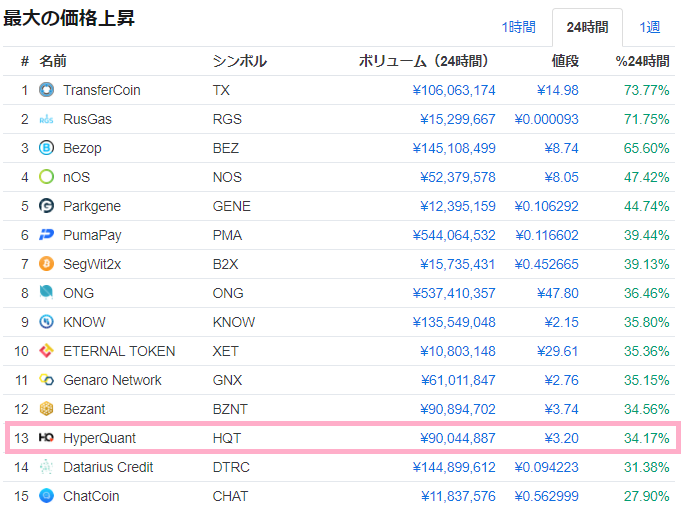Open the HyperQuant coin link
This screenshot has width=682, height=510.
pos(99,438)
